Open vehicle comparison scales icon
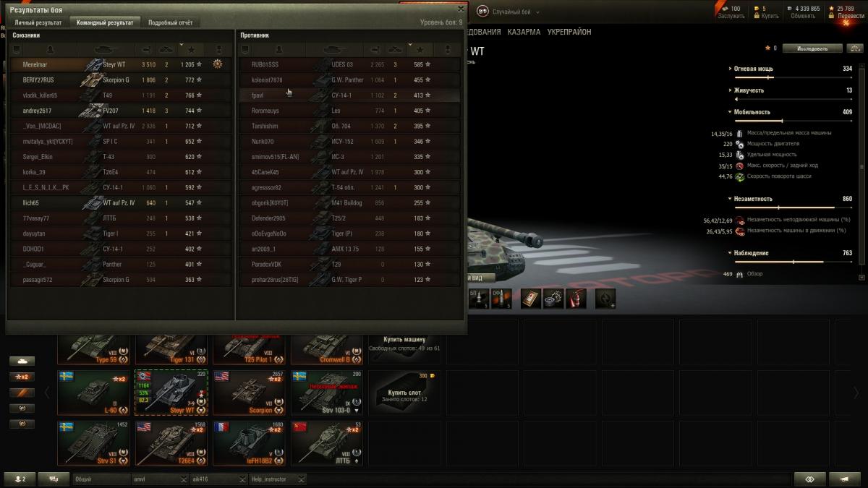The height and width of the screenshot is (488, 868). pyautogui.click(x=854, y=48)
